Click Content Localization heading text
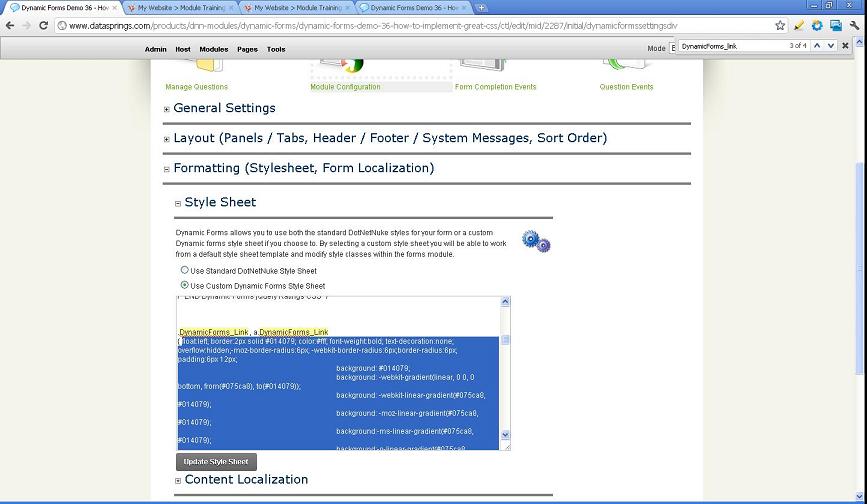Screen dimensions: 867x504 246,479
